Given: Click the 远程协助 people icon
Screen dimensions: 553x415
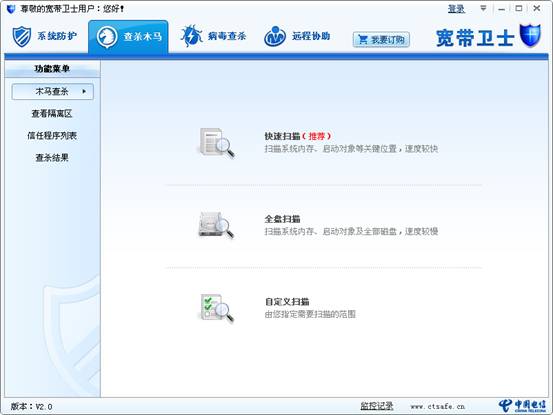Looking at the screenshot, I should (x=275, y=36).
